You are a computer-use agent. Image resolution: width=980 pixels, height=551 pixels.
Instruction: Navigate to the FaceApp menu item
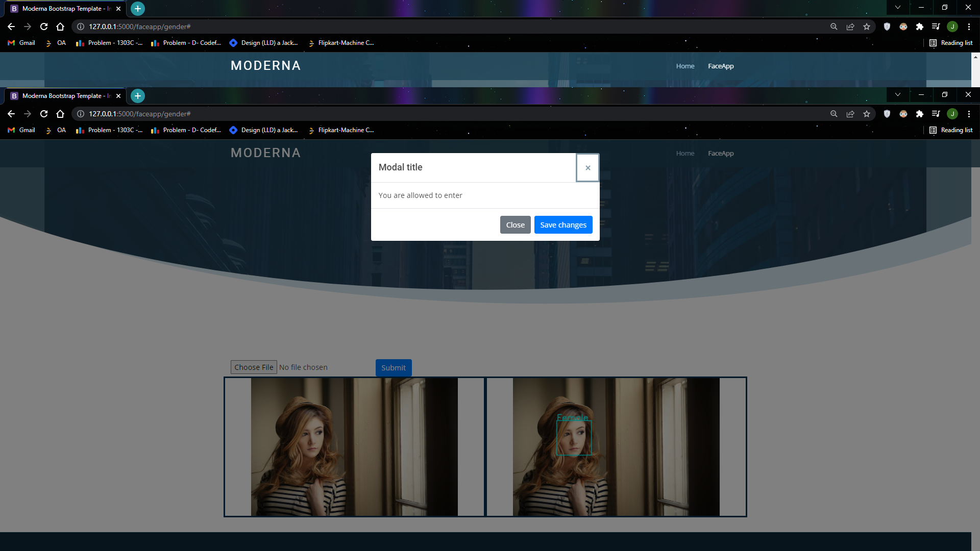click(721, 153)
